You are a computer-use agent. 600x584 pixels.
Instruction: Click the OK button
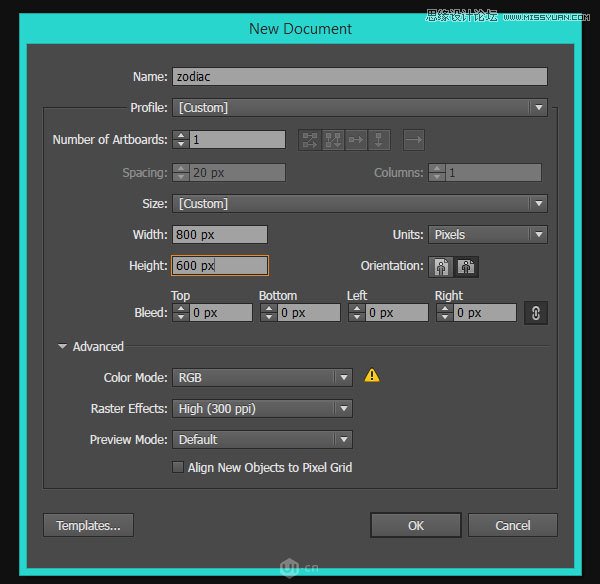click(415, 525)
